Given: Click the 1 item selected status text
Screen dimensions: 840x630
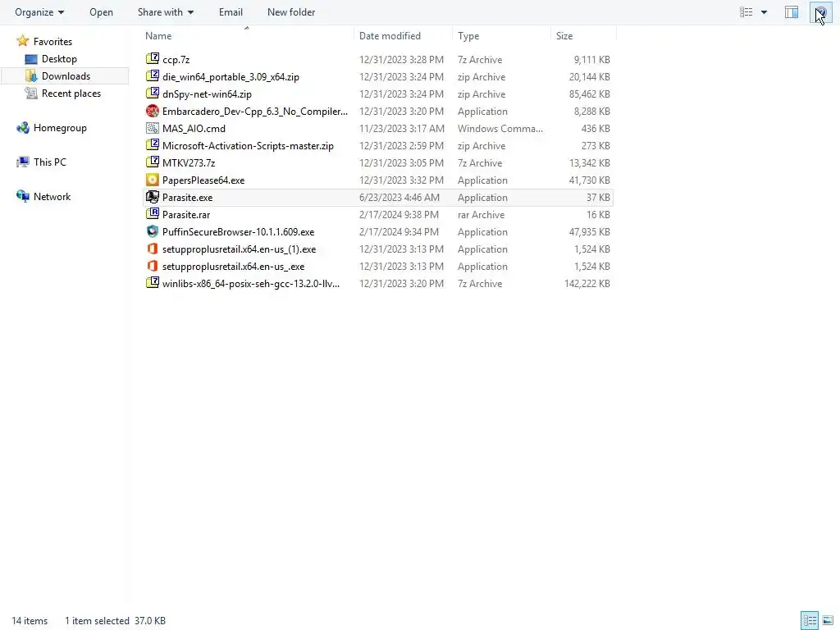Looking at the screenshot, I should pyautogui.click(x=97, y=621).
